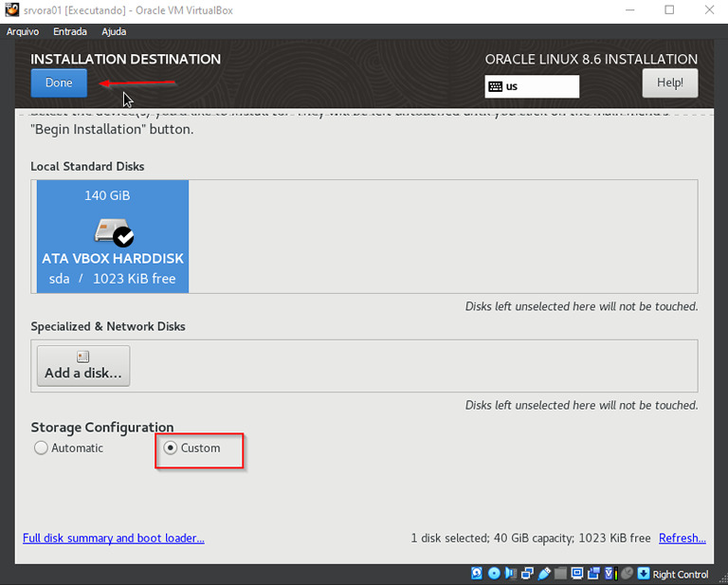The width and height of the screenshot is (728, 585).
Task: Click the "Storage Configuration" heading
Action: click(102, 428)
